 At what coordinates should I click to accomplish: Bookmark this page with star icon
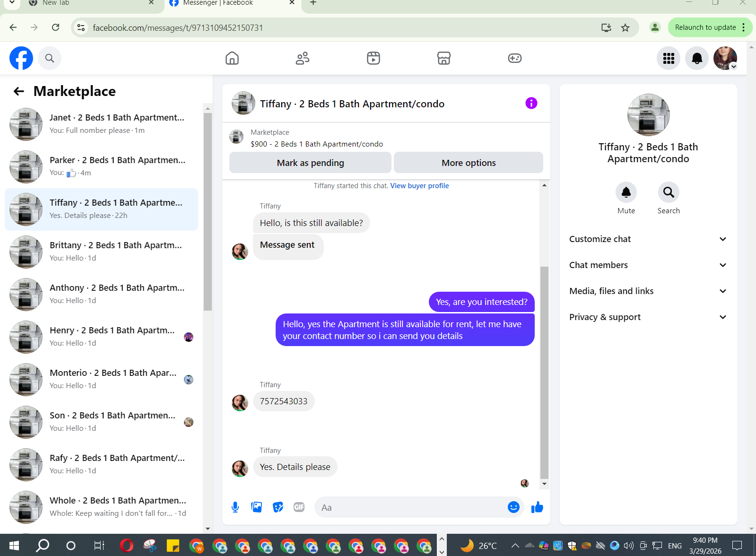(625, 27)
